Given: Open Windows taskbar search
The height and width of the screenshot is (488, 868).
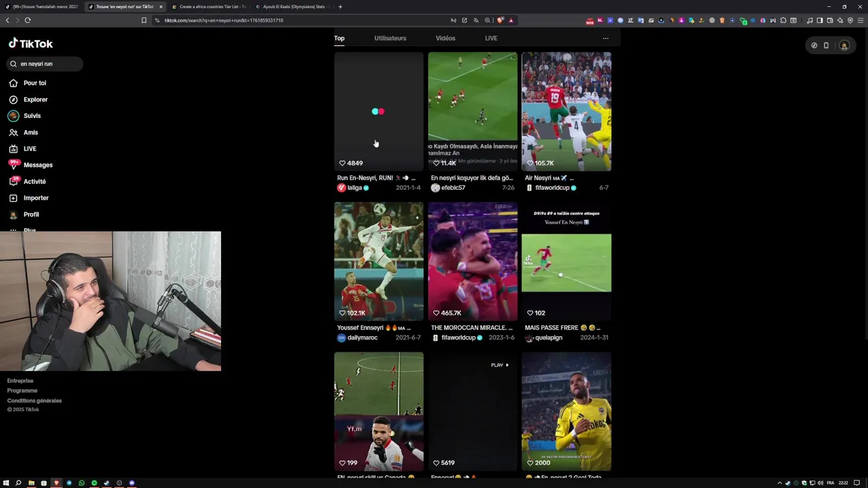Looking at the screenshot, I should coord(18,483).
